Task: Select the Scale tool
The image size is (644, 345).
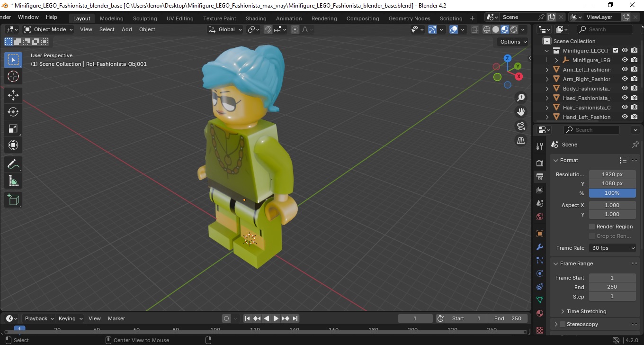Action: (x=13, y=128)
